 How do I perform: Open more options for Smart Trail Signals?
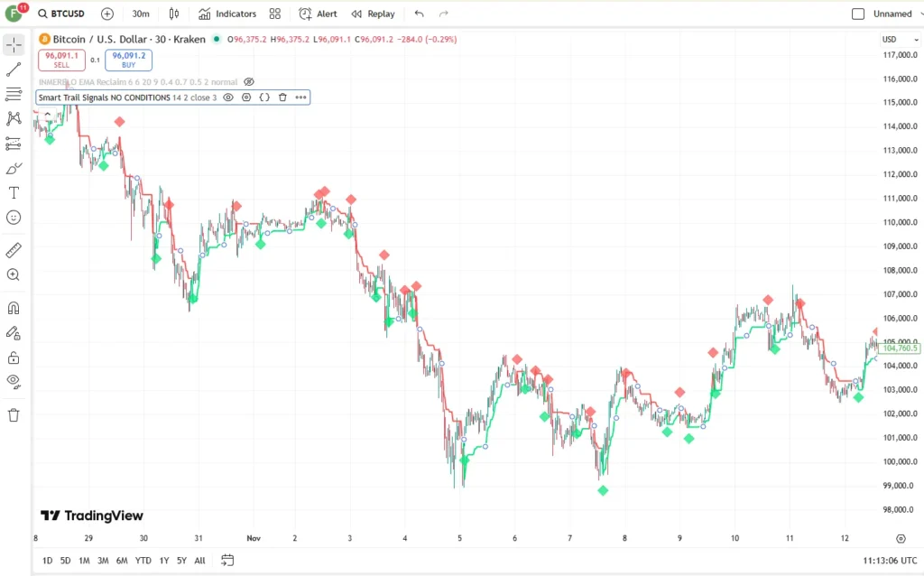(x=301, y=98)
